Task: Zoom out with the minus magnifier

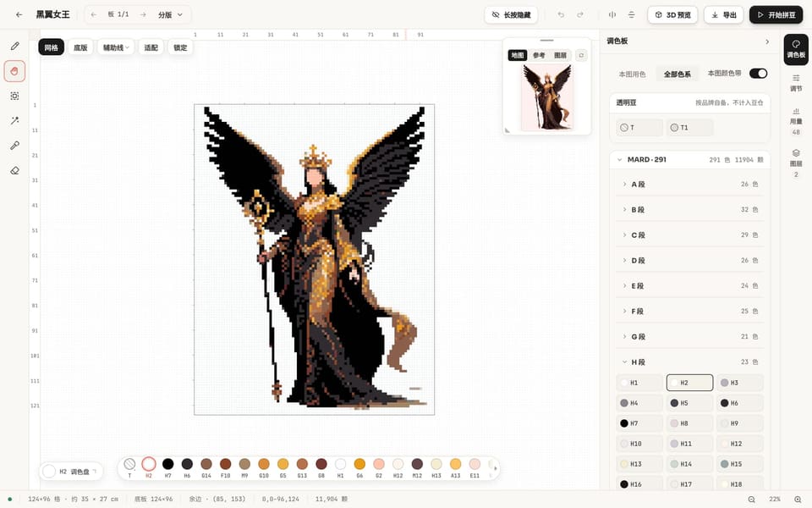Action: coord(751,499)
